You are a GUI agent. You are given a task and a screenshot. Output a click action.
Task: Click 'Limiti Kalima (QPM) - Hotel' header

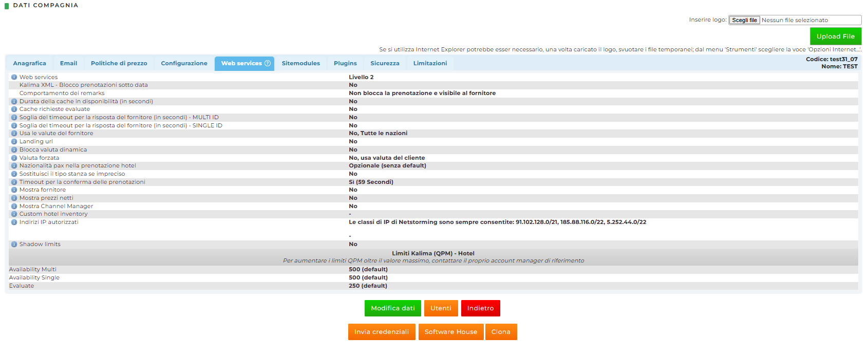click(x=433, y=253)
